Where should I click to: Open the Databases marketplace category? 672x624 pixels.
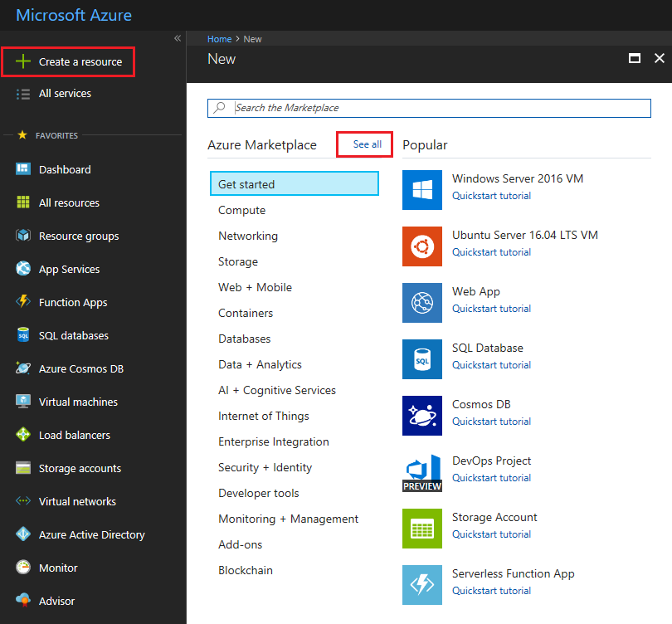(x=245, y=339)
